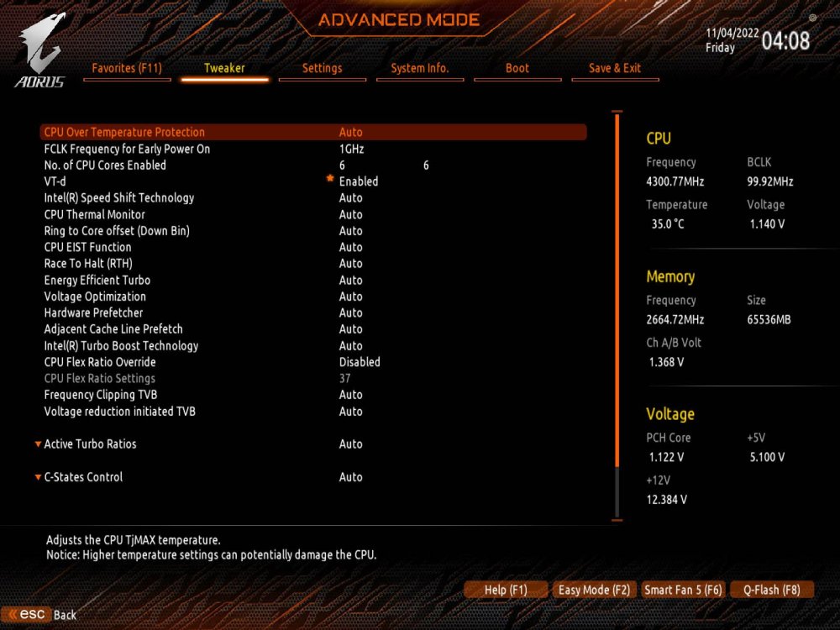Click CPU Flex Ratio Settings value 37
This screenshot has height=630, width=840.
point(344,379)
